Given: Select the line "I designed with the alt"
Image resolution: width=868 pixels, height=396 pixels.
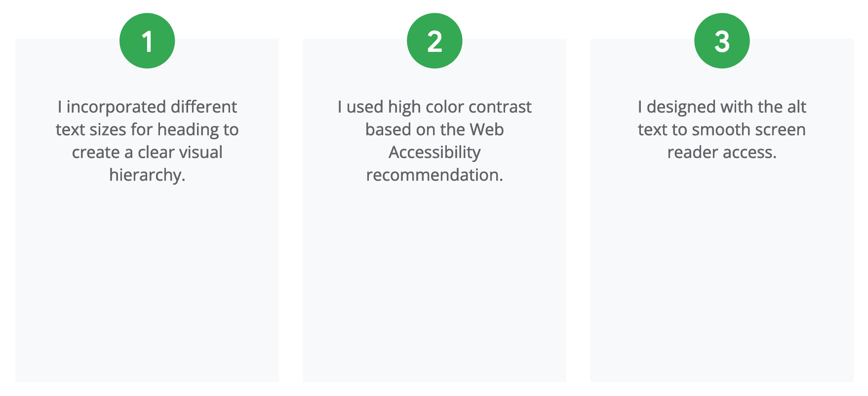Looking at the screenshot, I should 722,107.
